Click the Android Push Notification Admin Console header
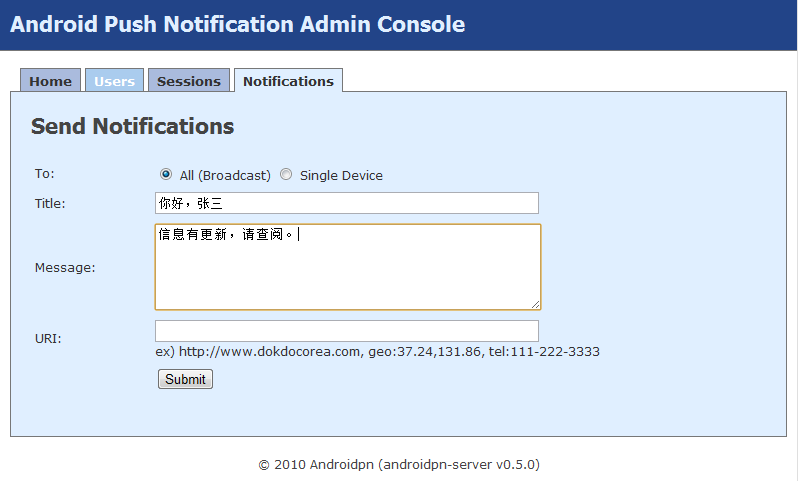798x481 pixels. tap(238, 24)
